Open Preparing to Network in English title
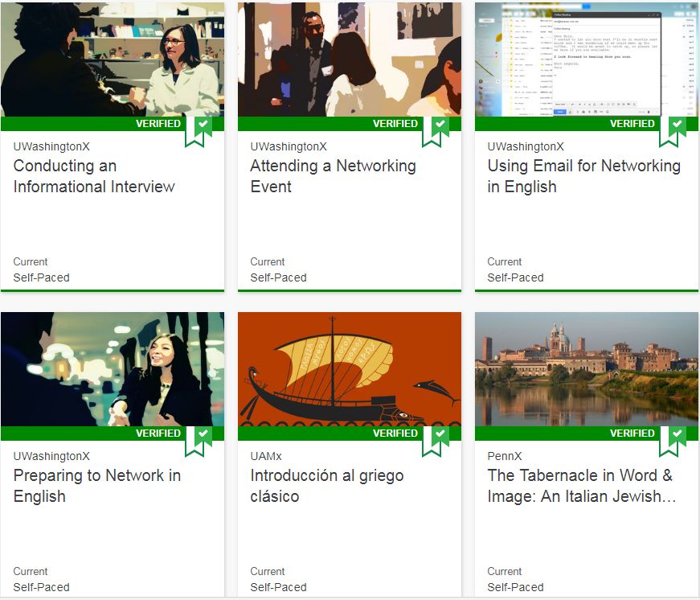Screen dimensions: 700x600 click(x=96, y=486)
